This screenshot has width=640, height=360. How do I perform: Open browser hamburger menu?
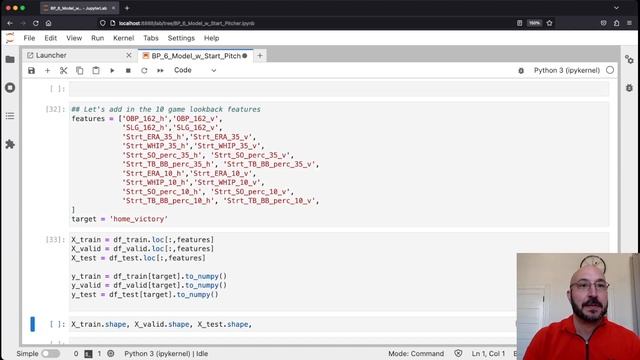[629, 23]
